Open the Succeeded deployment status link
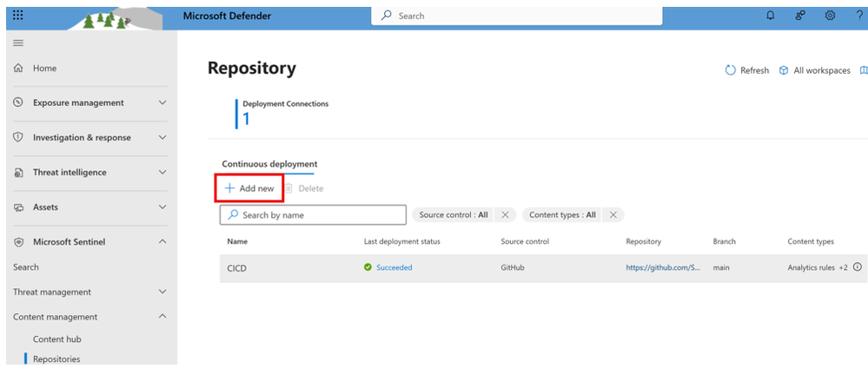Image resolution: width=868 pixels, height=368 pixels. 394,267
